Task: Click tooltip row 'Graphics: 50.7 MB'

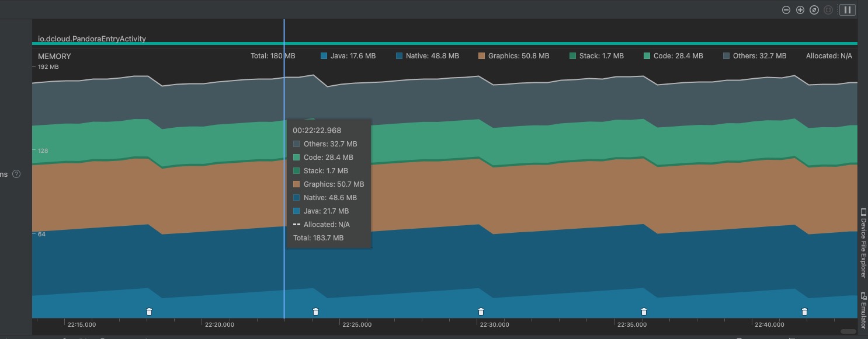Action: pos(328,184)
